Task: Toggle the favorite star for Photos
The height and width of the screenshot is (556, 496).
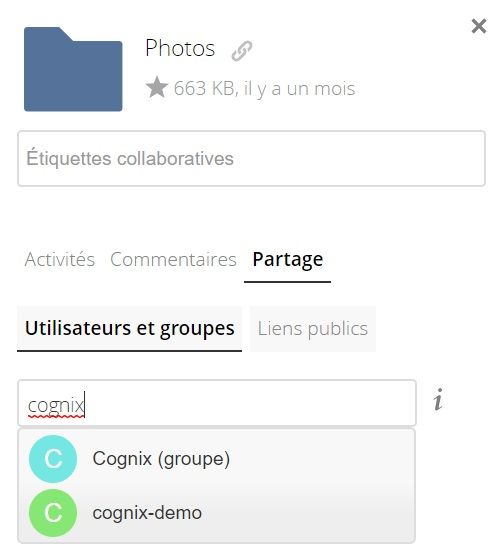Action: [156, 87]
